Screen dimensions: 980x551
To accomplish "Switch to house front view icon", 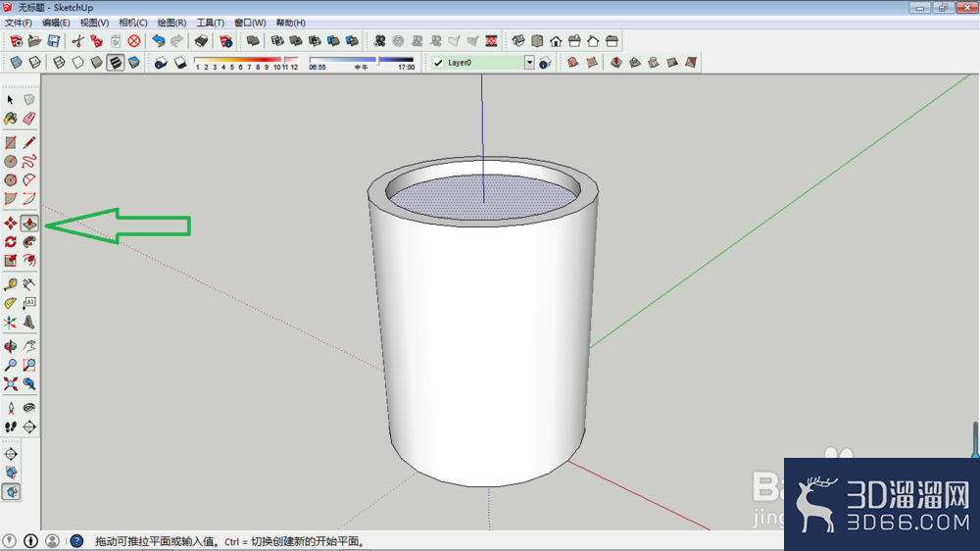I will 556,41.
